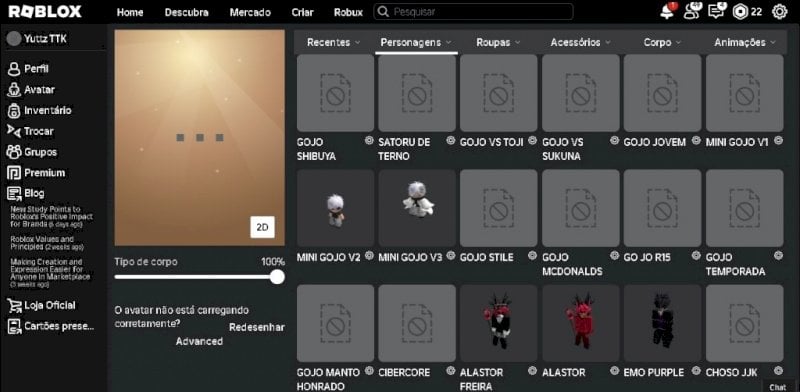Open the Chat button at bottom right
800x392 pixels.
[x=778, y=387]
